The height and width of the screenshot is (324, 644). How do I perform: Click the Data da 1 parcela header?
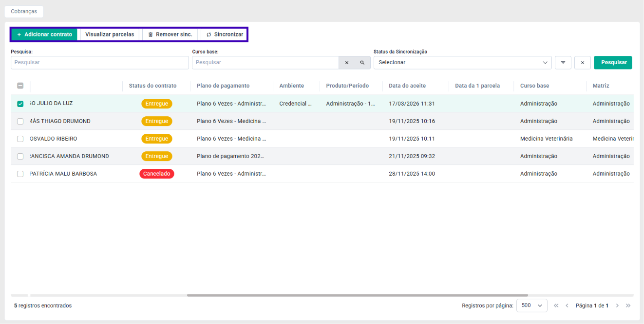click(x=477, y=86)
